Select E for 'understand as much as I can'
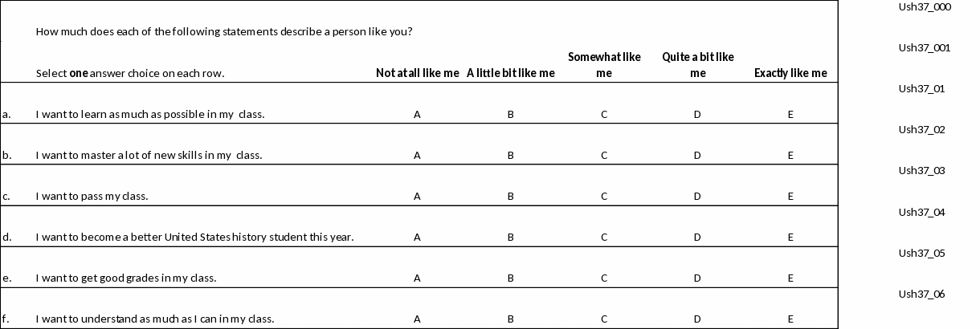 [790, 319]
